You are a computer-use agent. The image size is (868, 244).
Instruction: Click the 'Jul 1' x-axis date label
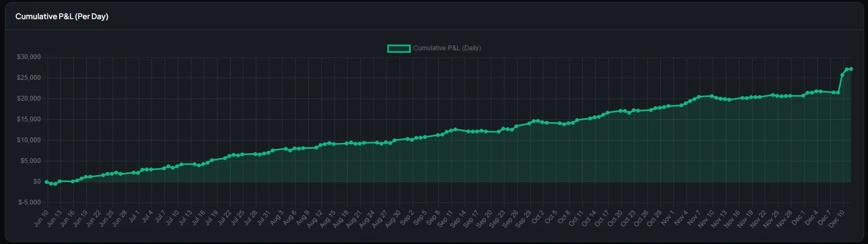133,217
